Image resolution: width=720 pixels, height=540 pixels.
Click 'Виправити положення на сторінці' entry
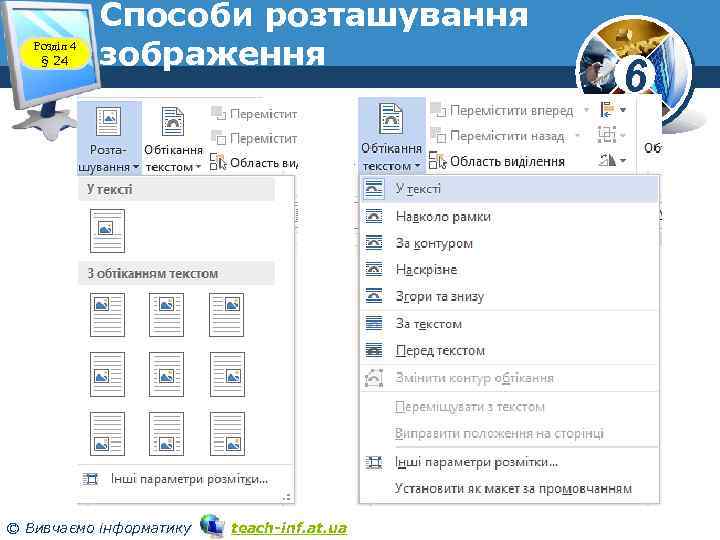click(x=509, y=433)
